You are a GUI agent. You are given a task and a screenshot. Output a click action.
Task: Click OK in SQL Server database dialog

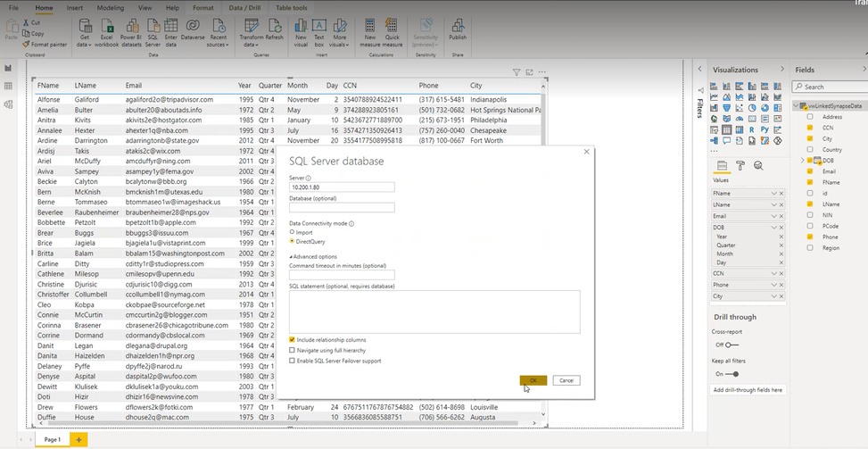click(x=533, y=380)
